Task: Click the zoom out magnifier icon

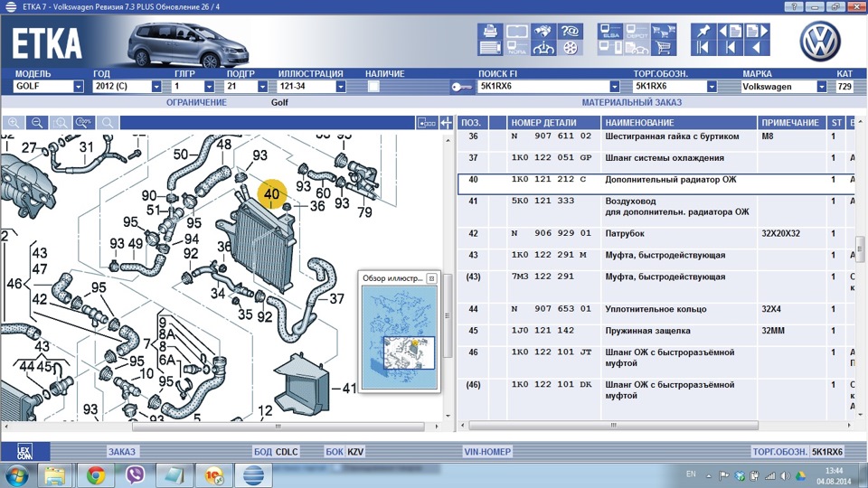Action: [x=37, y=123]
